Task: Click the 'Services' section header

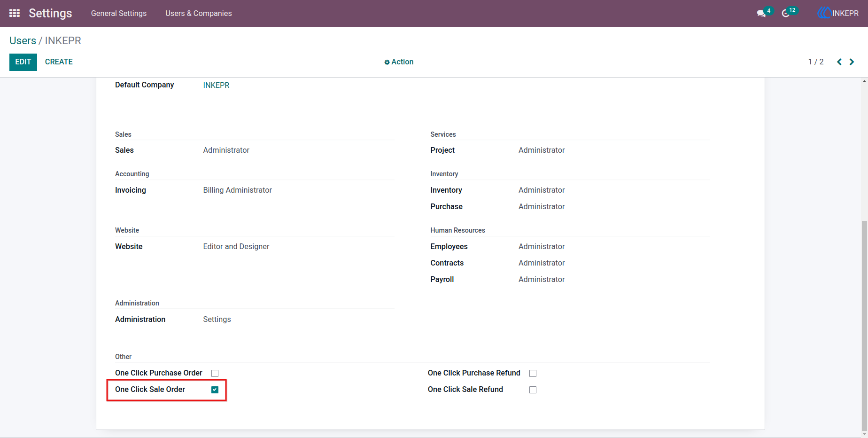Action: coord(443,134)
